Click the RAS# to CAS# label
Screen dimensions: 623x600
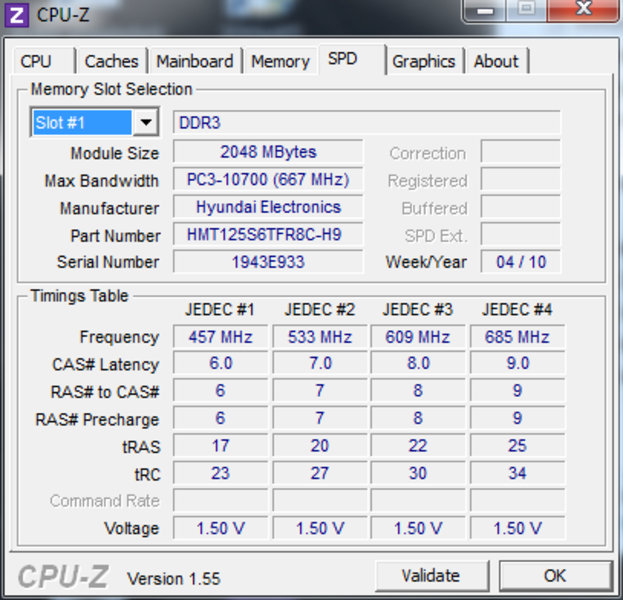click(105, 392)
